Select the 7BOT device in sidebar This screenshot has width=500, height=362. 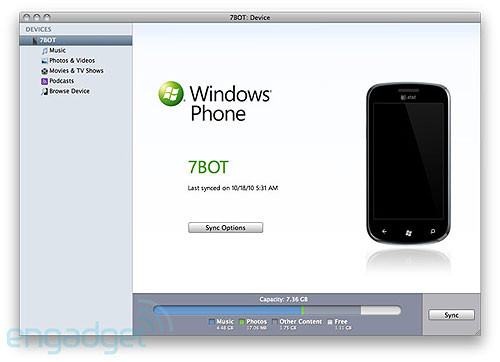tap(76, 40)
